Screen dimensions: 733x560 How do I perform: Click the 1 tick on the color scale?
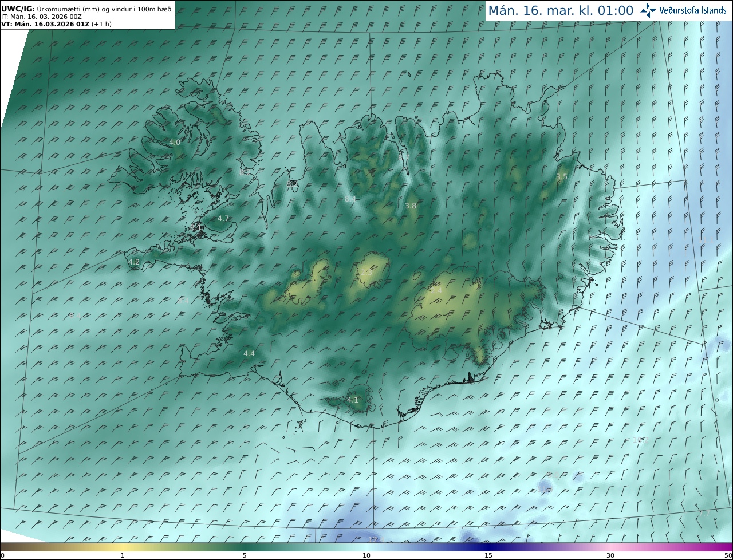tap(123, 555)
